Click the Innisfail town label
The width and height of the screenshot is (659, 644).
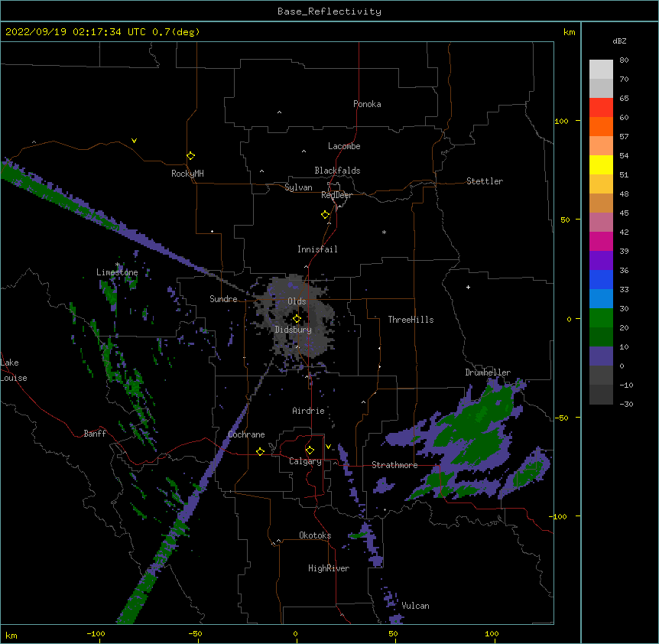[x=317, y=249]
